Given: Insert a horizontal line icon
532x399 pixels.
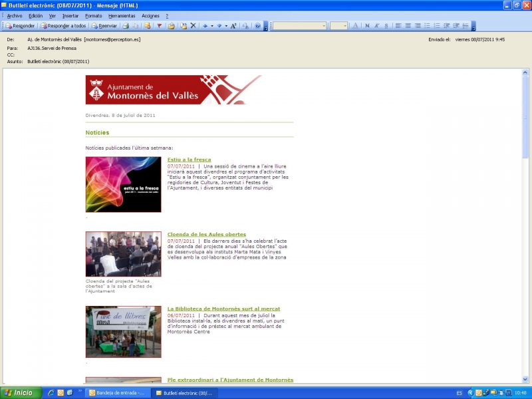Looking at the screenshot, I should (x=465, y=26).
